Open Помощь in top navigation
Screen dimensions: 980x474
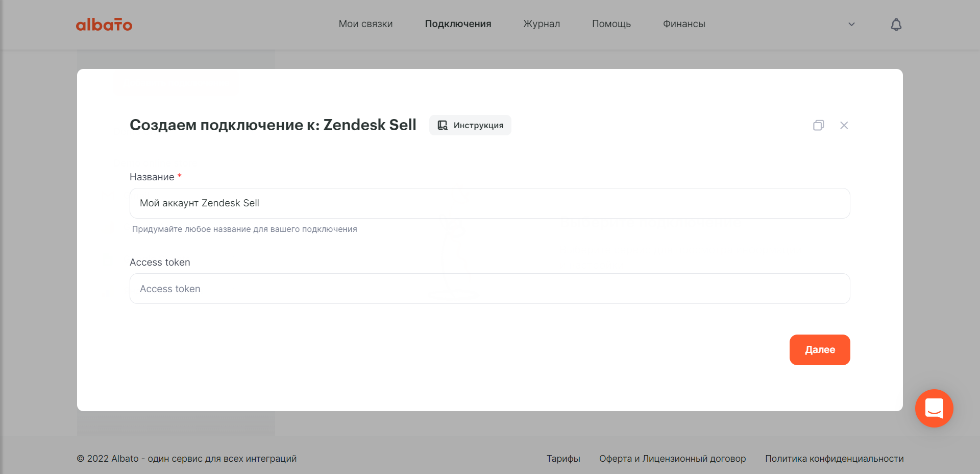pos(611,24)
